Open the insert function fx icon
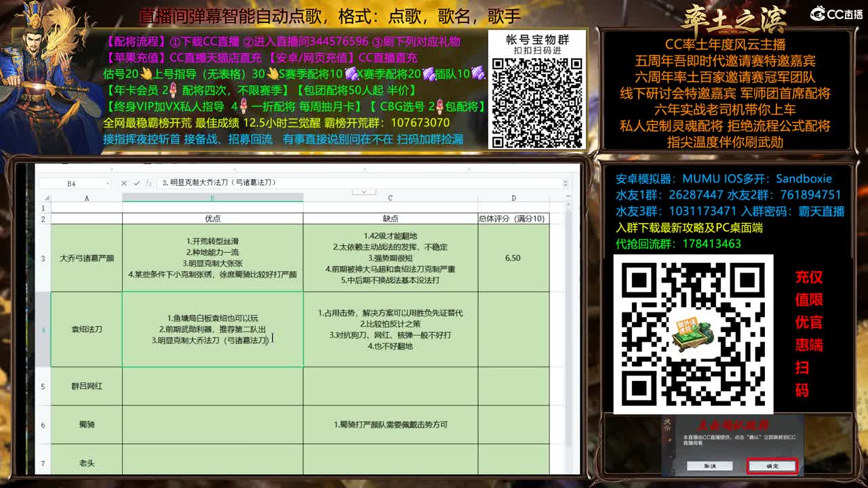 click(148, 183)
